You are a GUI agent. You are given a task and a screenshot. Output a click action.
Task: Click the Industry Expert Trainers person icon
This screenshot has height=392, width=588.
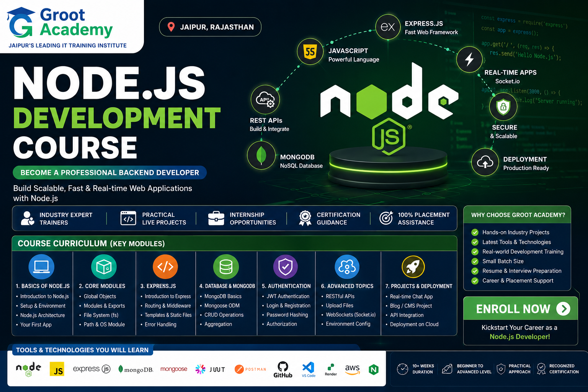[x=27, y=218]
